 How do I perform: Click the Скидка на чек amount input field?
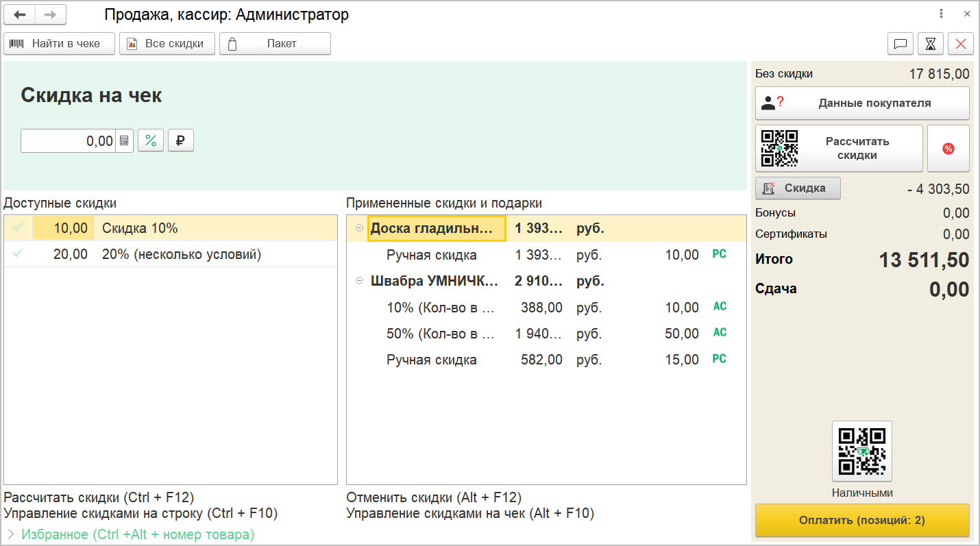[x=68, y=141]
